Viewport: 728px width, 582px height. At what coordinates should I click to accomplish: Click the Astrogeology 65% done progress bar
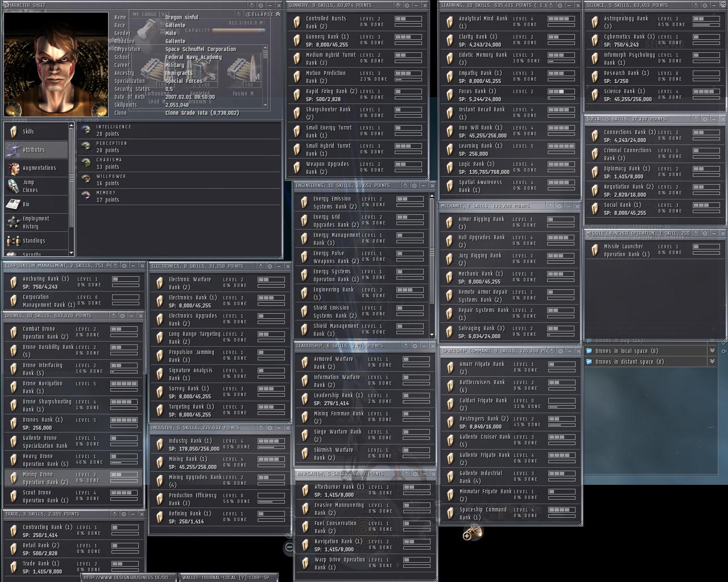706,25
